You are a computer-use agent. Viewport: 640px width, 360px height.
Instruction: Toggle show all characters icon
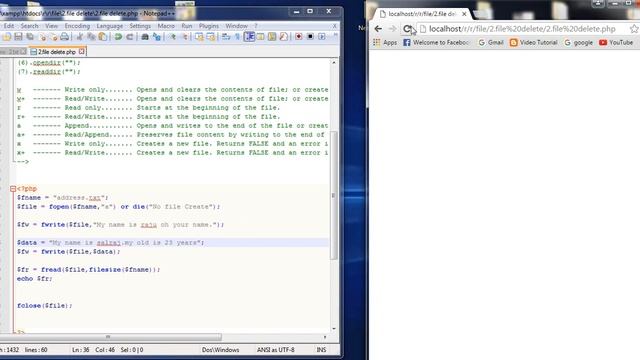tap(237, 37)
